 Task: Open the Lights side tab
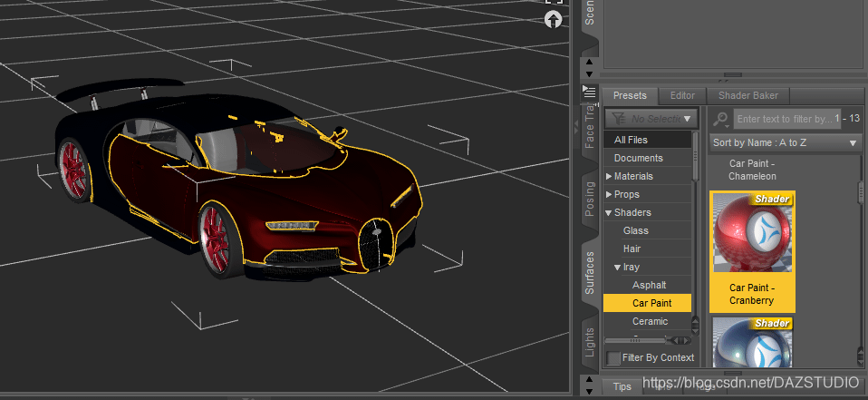[590, 342]
